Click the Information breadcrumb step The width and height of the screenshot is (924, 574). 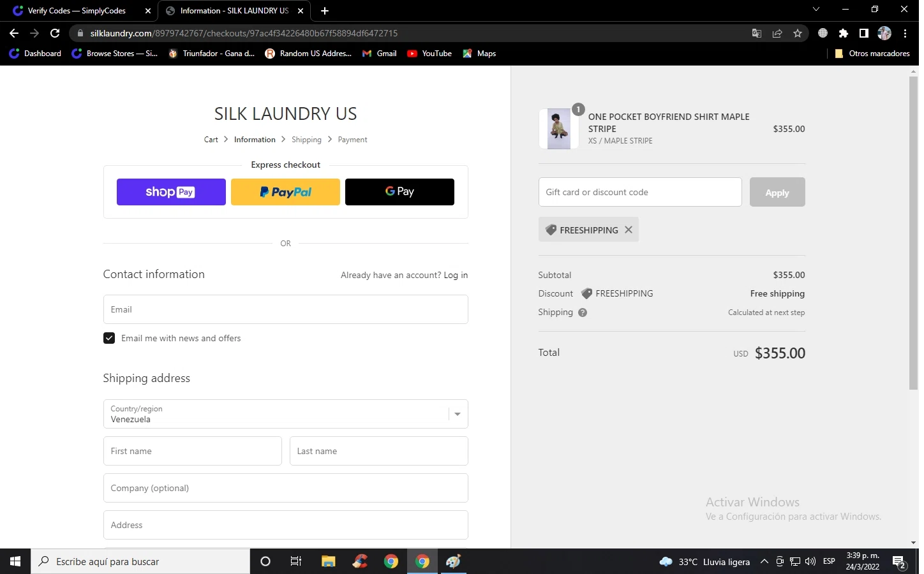[x=255, y=140]
